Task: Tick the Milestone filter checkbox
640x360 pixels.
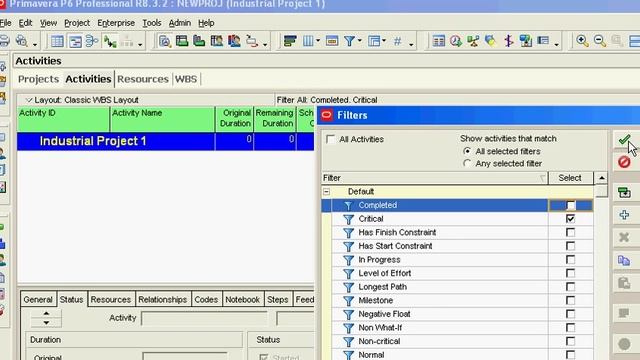Action: click(570, 300)
